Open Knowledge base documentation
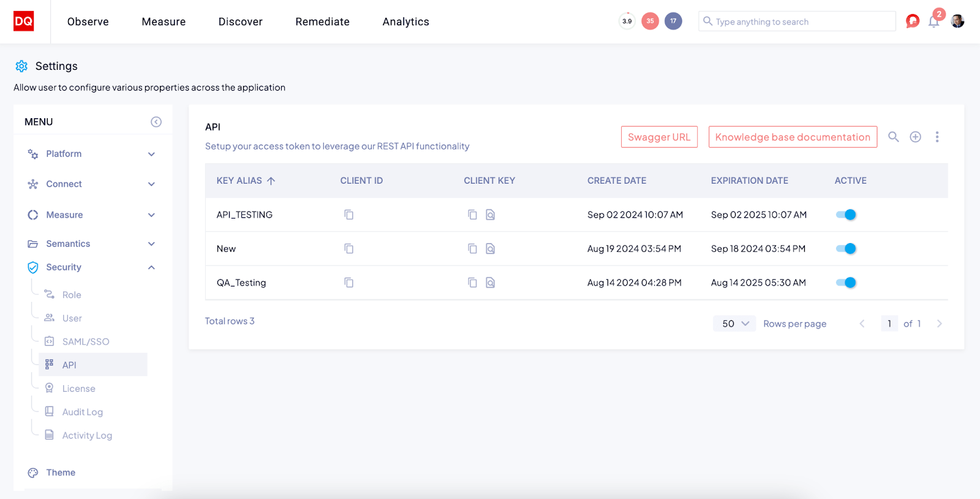 793,137
